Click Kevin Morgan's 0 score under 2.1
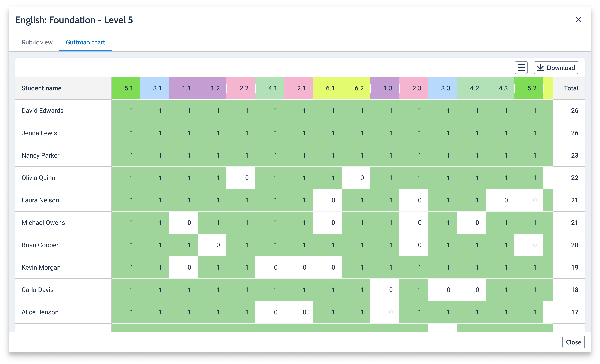This screenshot has width=600, height=364. point(298,267)
